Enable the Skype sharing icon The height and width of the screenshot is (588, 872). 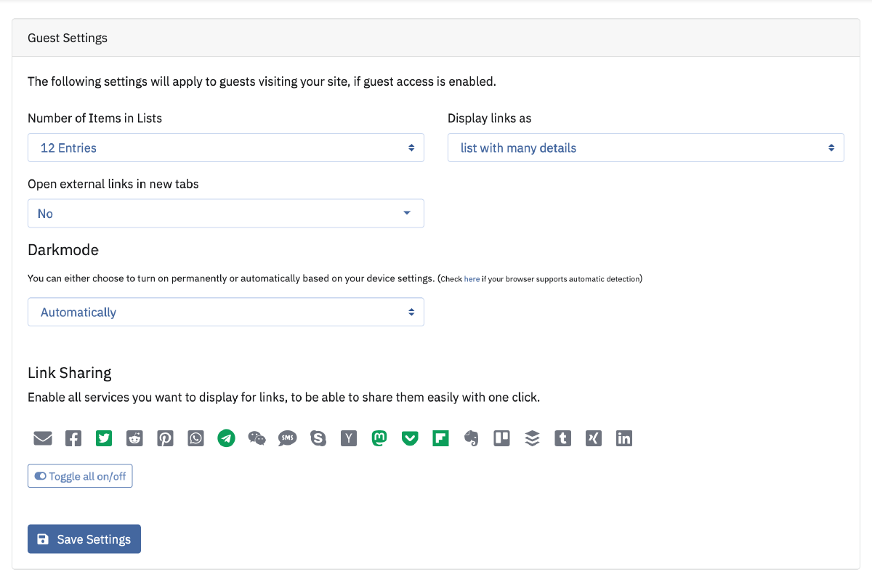318,438
